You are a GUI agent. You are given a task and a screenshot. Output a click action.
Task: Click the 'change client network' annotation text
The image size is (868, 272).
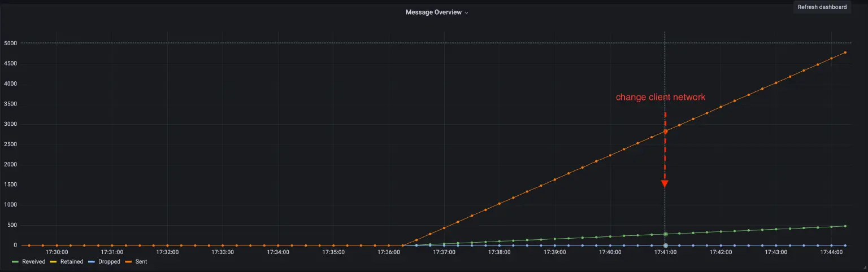click(x=660, y=98)
